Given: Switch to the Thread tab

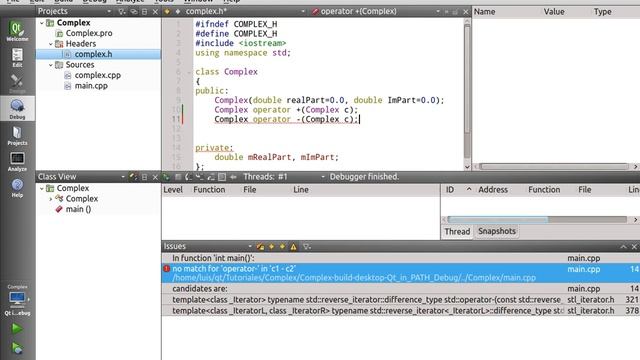Looking at the screenshot, I should click(x=457, y=232).
